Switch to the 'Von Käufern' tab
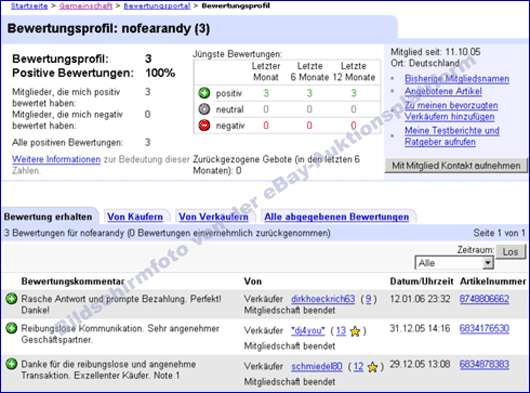530x393 pixels. 135,217
